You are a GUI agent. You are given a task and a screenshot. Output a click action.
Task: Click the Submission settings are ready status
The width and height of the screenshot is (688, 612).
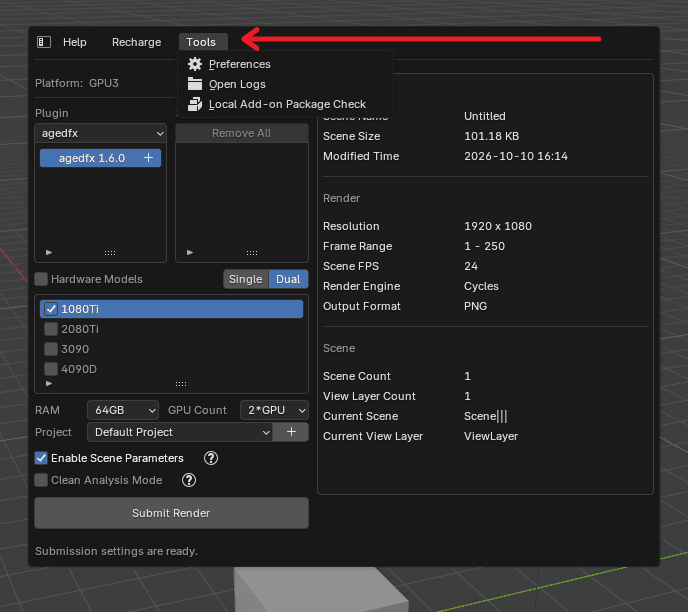point(116,551)
